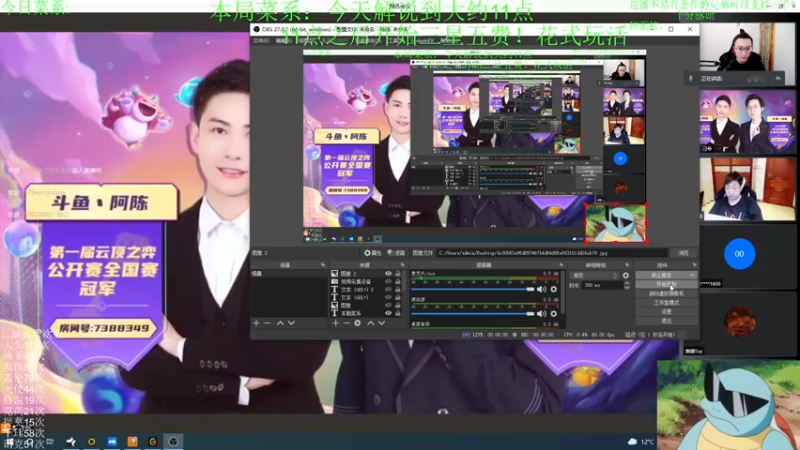Open yellow ring app icon on taskbar

(91, 441)
